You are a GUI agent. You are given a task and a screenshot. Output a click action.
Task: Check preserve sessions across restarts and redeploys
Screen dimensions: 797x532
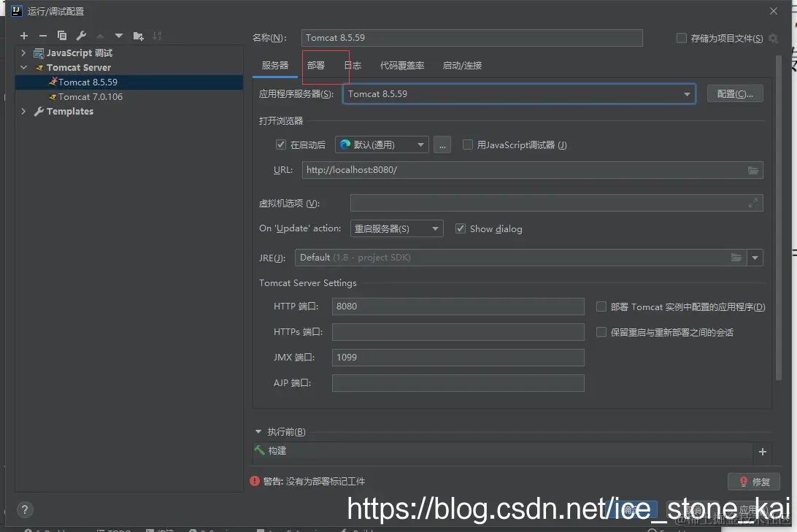[x=601, y=332]
